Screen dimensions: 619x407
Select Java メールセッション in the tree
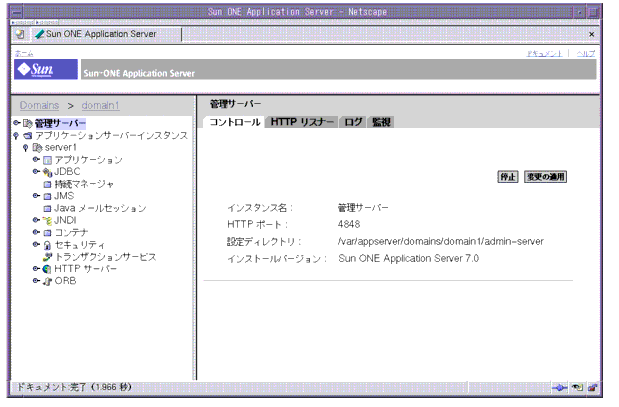tap(100, 208)
